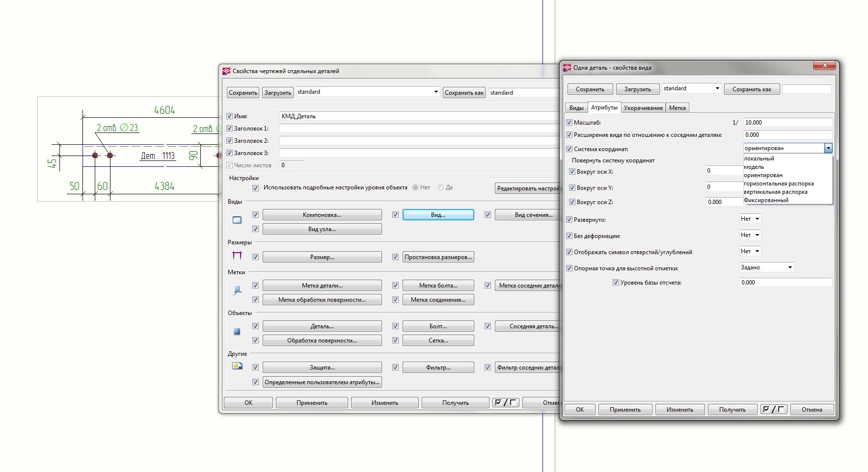Click the toggle-all checkboxes button in view properties
The image size is (868, 472).
coord(773,409)
